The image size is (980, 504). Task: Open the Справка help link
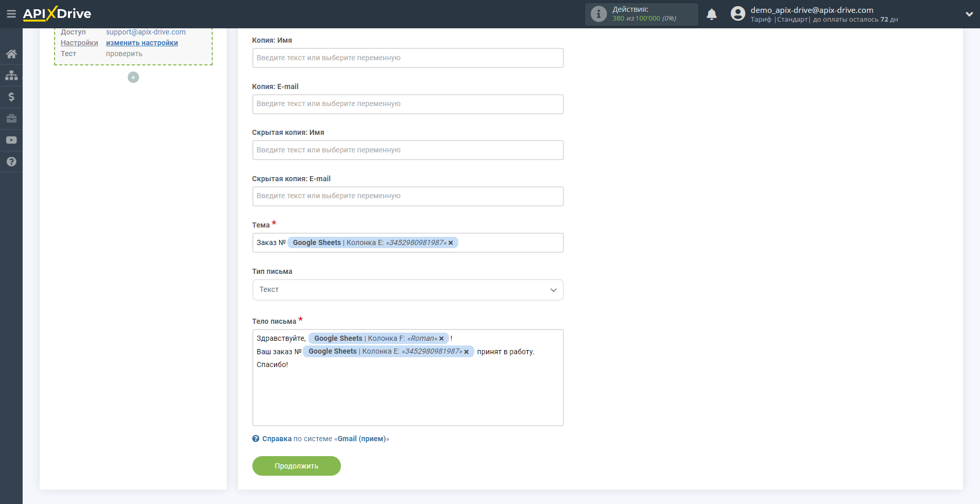277,439
